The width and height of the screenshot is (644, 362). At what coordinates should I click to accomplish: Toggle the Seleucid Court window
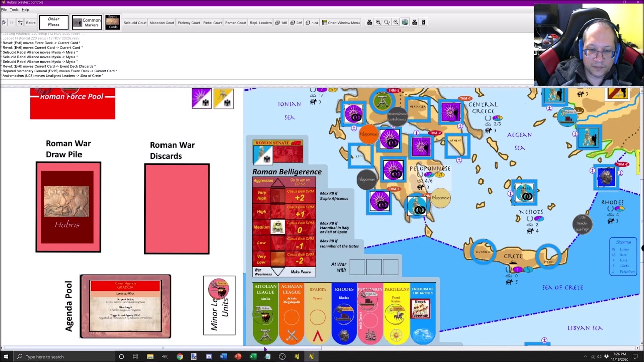[x=135, y=23]
